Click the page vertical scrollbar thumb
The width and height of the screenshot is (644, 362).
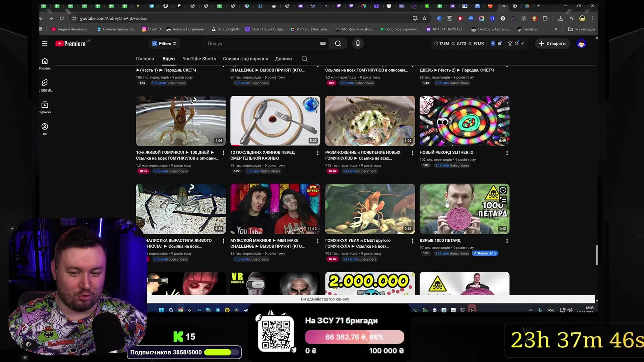coord(597,255)
